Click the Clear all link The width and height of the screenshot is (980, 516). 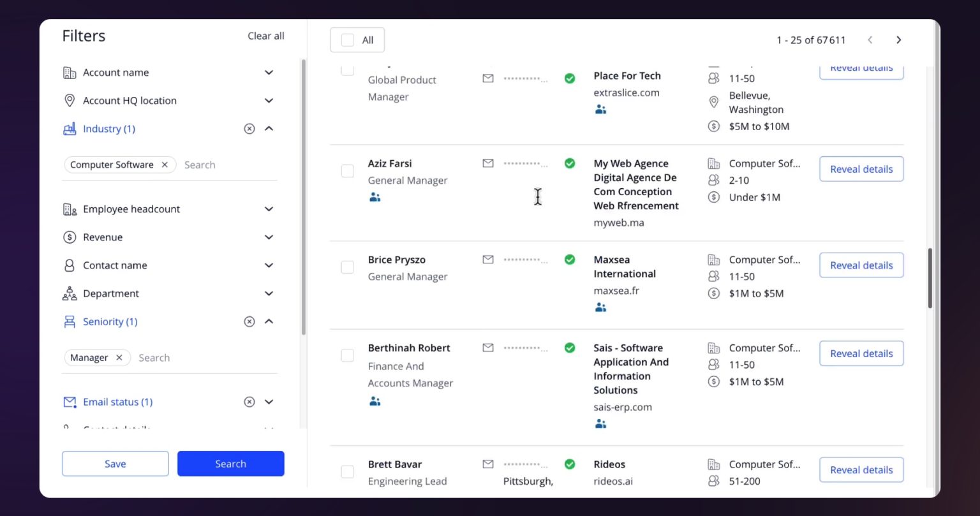266,36
